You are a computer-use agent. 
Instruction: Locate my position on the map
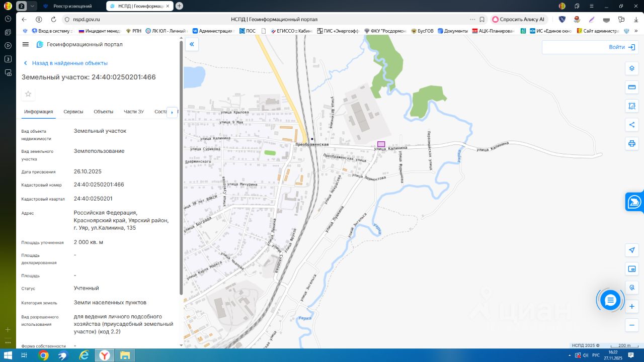(632, 250)
